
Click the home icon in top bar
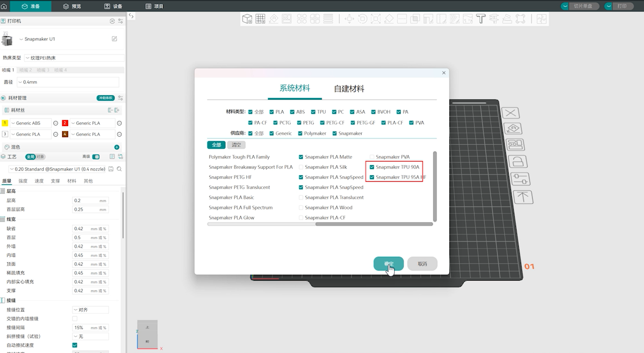tap(4, 6)
